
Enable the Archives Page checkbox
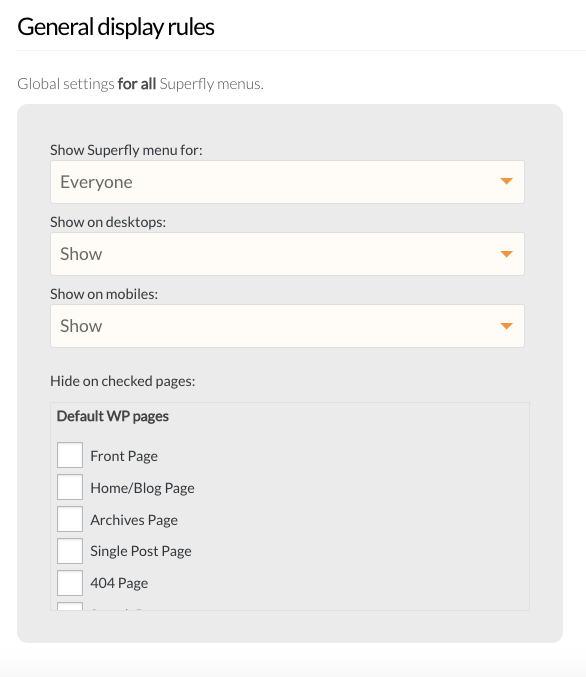(70, 519)
